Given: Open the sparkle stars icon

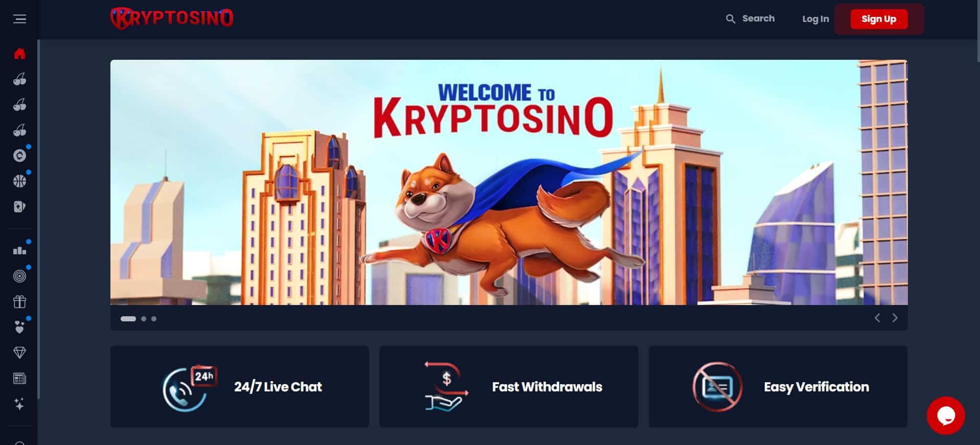Looking at the screenshot, I should pyautogui.click(x=19, y=404).
